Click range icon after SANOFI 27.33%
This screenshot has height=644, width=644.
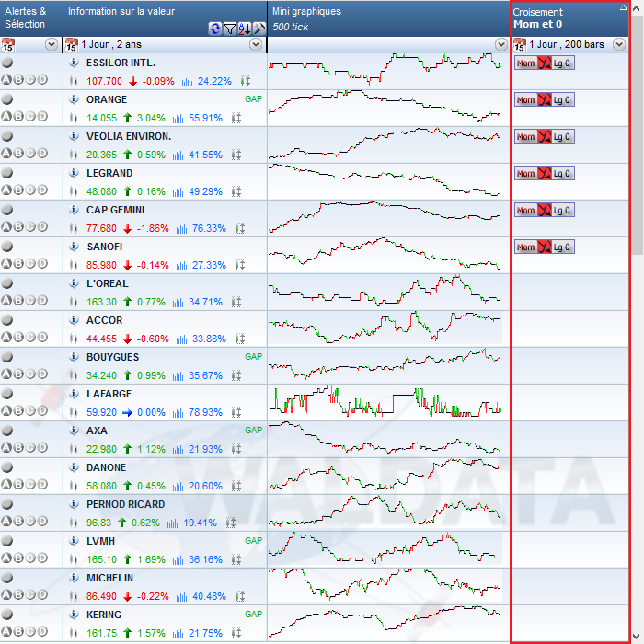(240, 265)
